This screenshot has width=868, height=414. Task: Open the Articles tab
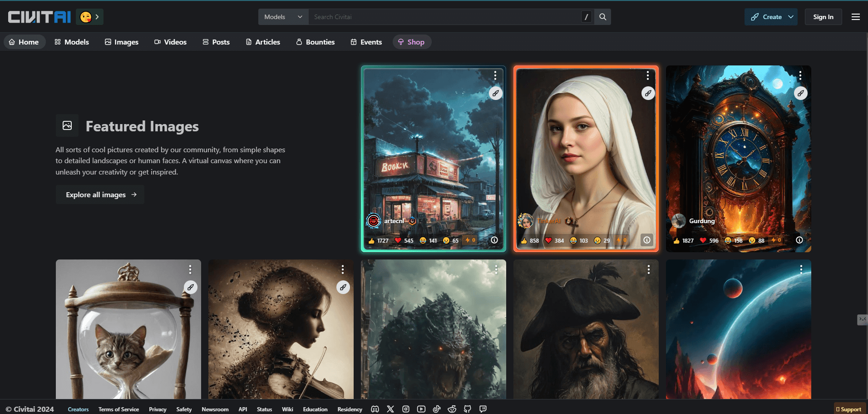(263, 42)
